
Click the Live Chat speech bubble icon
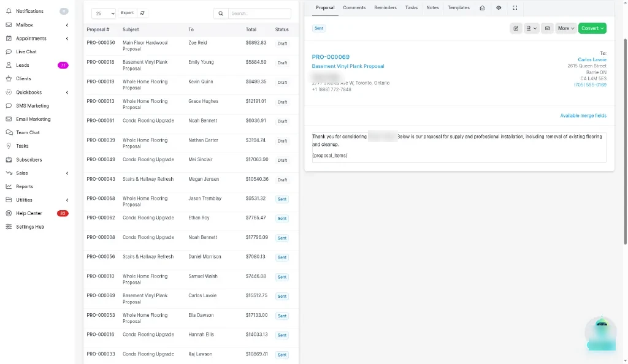pos(9,51)
